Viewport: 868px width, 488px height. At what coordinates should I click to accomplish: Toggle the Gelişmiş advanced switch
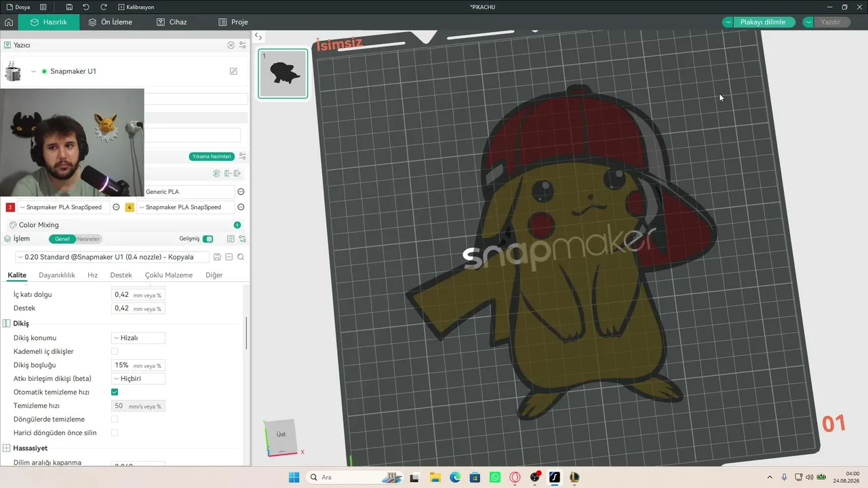[208, 239]
